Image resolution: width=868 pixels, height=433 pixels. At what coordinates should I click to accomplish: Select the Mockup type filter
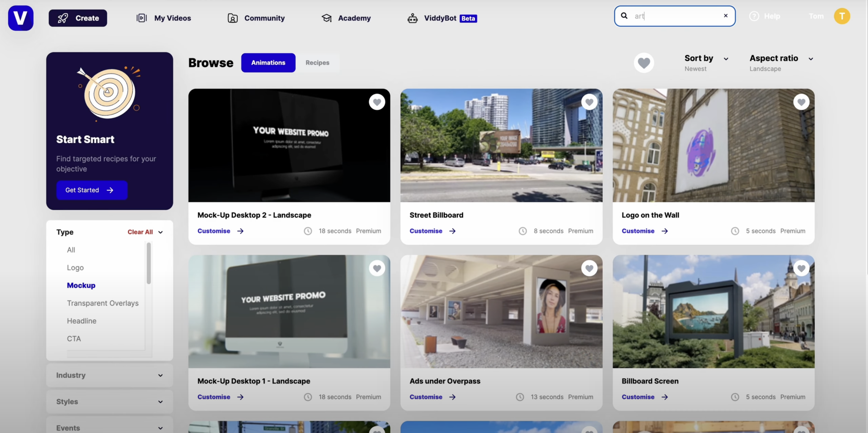[81, 285]
